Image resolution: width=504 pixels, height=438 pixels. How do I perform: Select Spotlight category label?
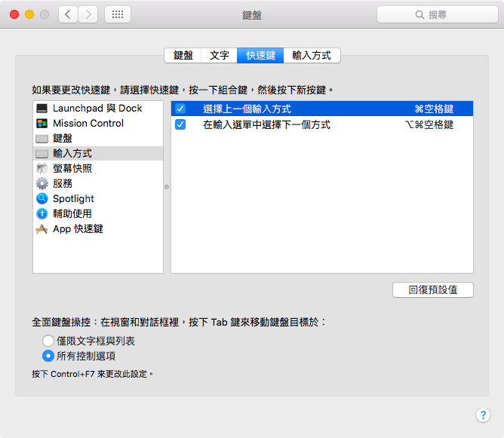73,199
